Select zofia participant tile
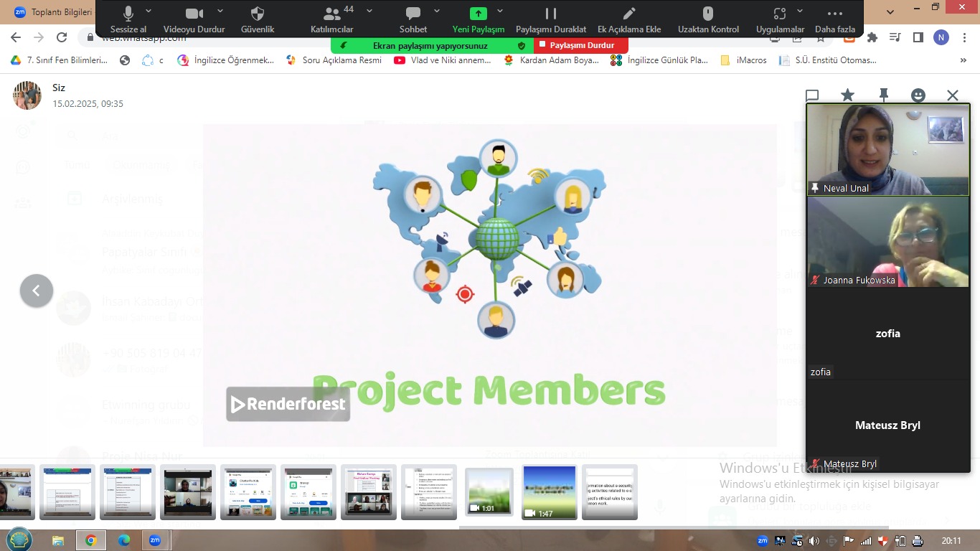This screenshot has width=980, height=551. point(888,334)
